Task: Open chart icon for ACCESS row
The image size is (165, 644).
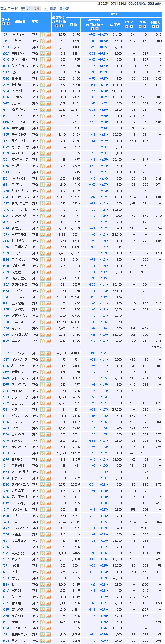Action: [x=48, y=153]
